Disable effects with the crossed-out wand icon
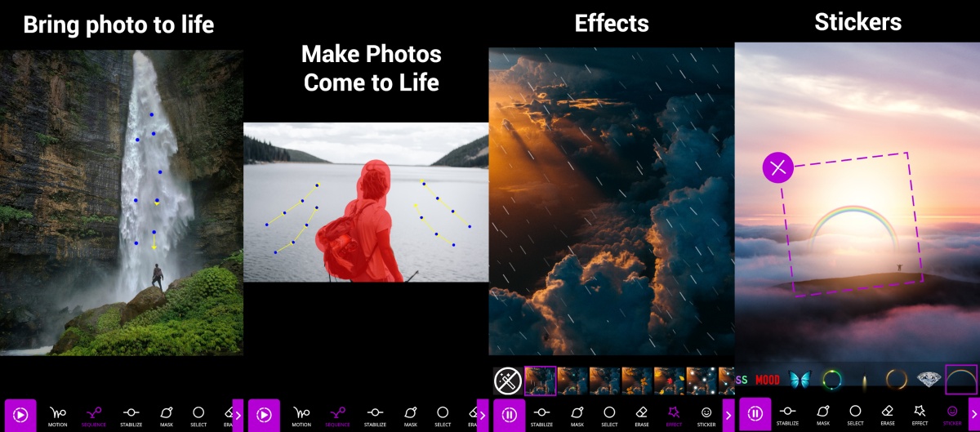 (508, 381)
